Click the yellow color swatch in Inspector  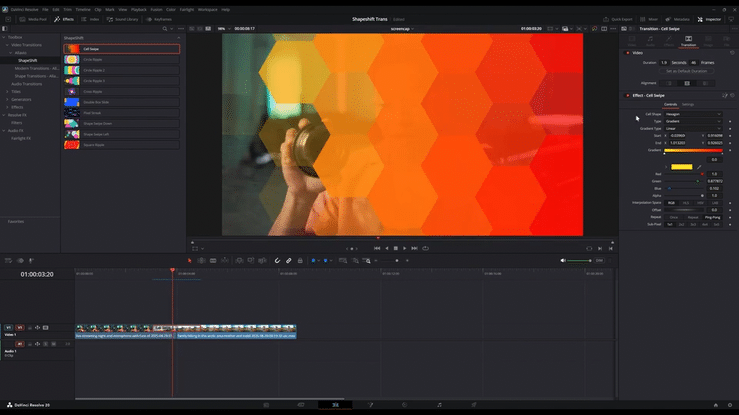(682, 167)
